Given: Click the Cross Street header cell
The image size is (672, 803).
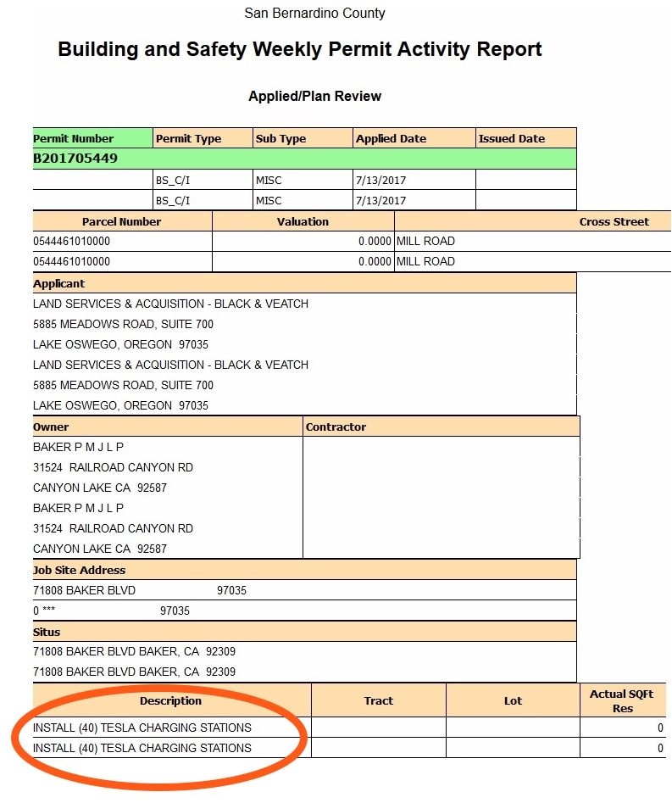Looking at the screenshot, I should tap(614, 221).
